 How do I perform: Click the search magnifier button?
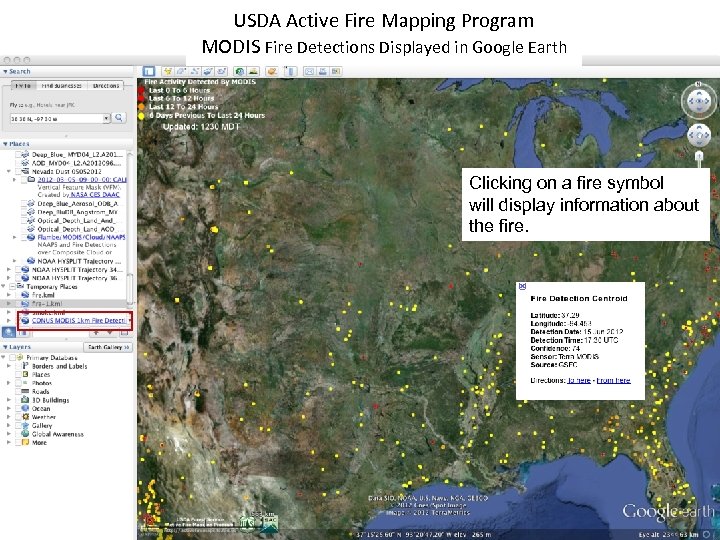(x=119, y=118)
